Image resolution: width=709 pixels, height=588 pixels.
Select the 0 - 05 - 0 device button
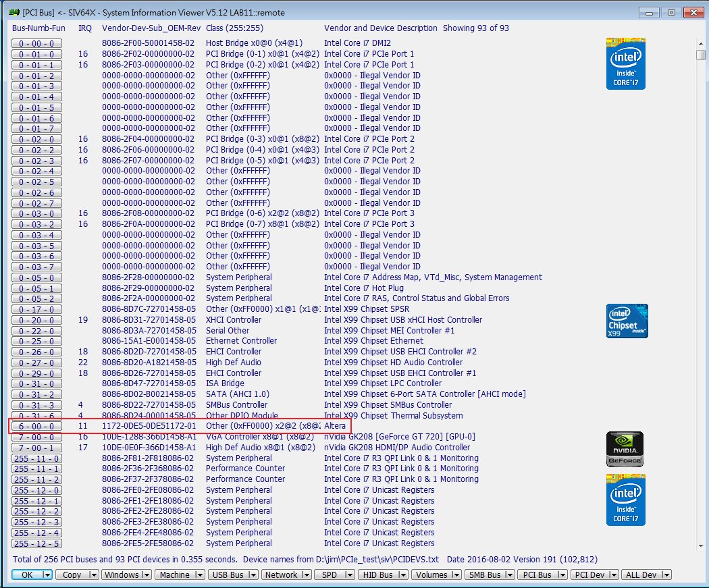36,278
